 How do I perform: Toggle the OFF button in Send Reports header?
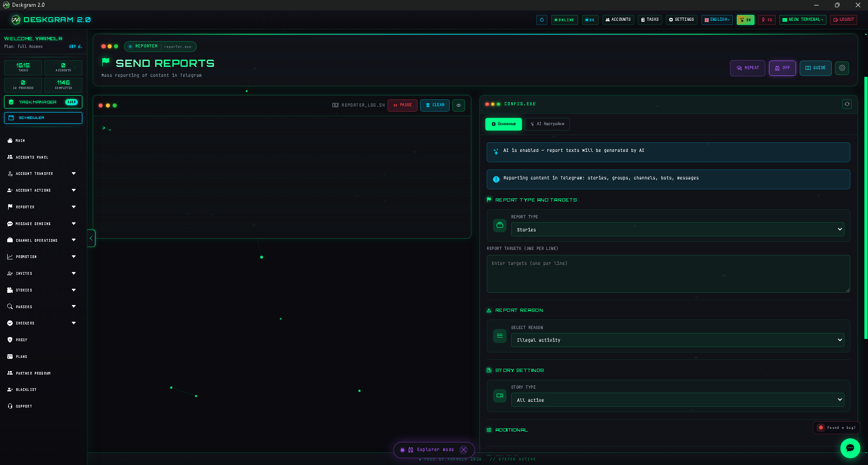pyautogui.click(x=783, y=68)
